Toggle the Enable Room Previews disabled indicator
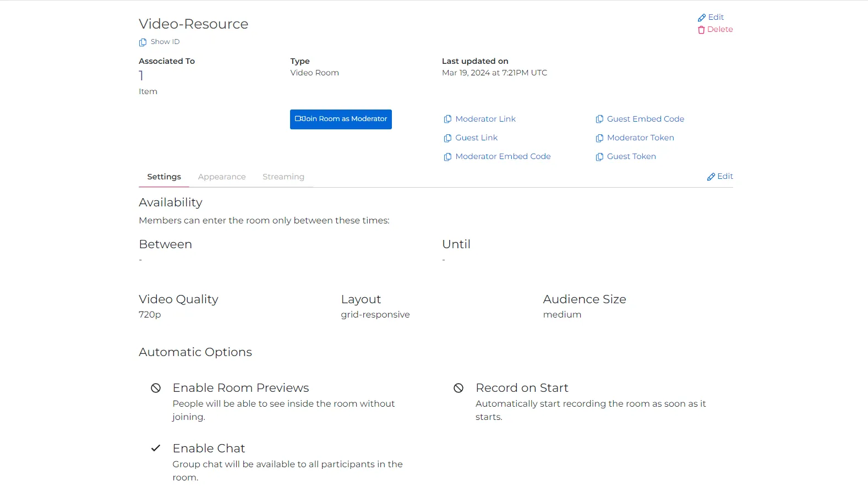868x492 pixels. (x=156, y=388)
